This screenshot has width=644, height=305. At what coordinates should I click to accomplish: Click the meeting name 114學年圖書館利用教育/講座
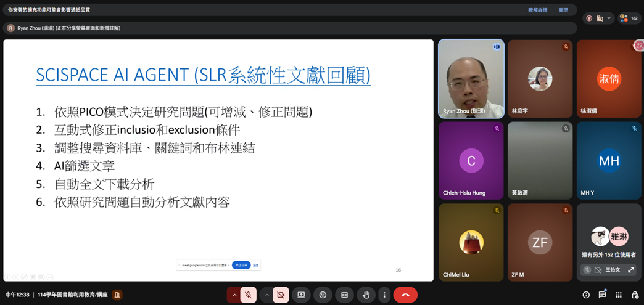[x=73, y=295]
